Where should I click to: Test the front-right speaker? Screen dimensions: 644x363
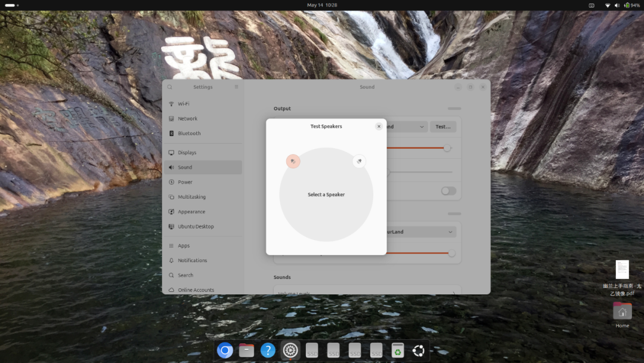359,161
